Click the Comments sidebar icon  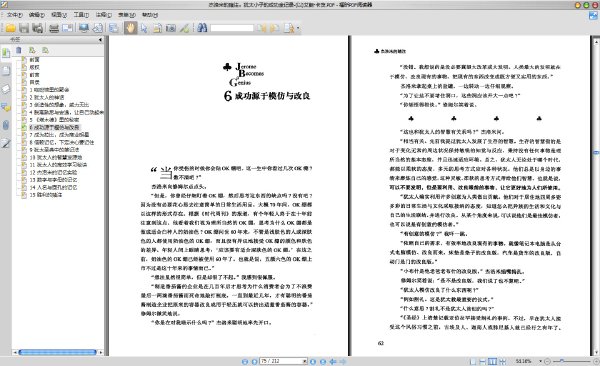coord(6,107)
